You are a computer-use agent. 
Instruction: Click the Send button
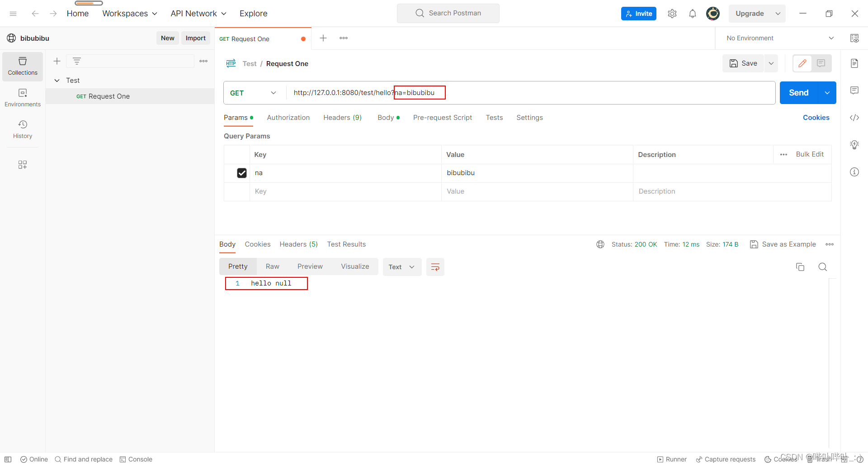pos(799,93)
